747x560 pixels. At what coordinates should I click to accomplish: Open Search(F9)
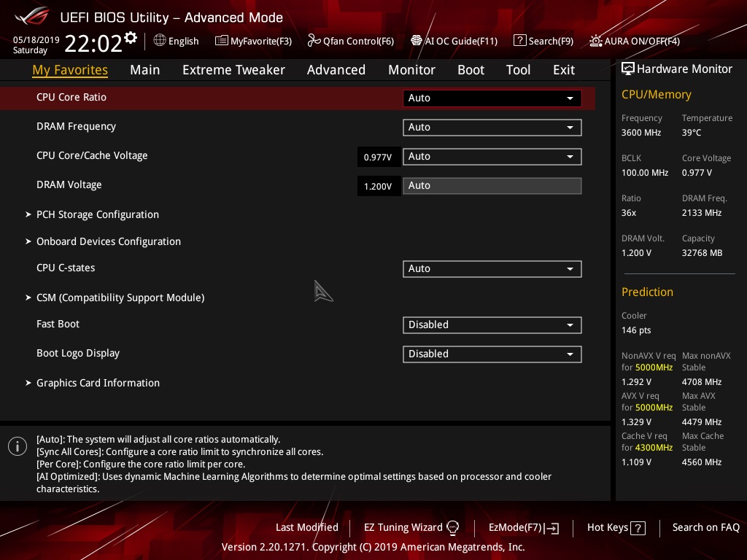(543, 41)
